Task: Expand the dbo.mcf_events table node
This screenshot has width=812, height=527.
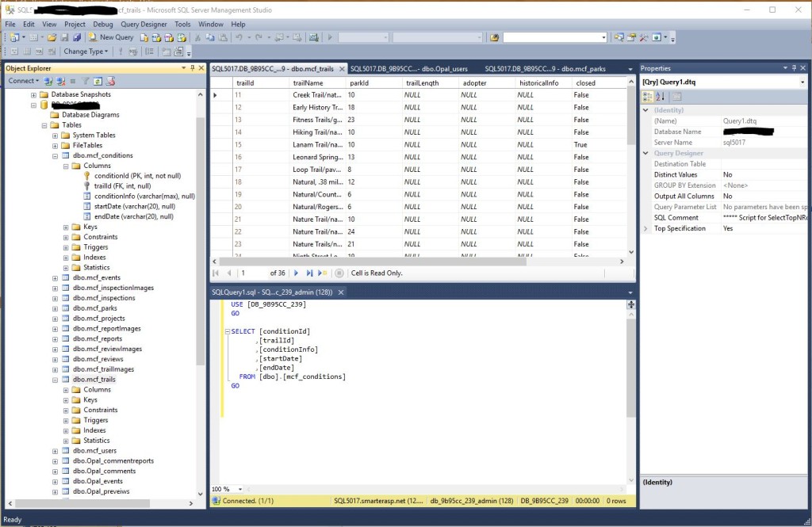Action: coord(55,278)
